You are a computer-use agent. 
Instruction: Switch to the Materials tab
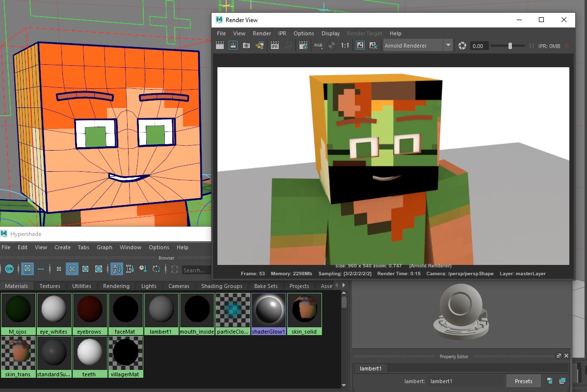pos(17,286)
